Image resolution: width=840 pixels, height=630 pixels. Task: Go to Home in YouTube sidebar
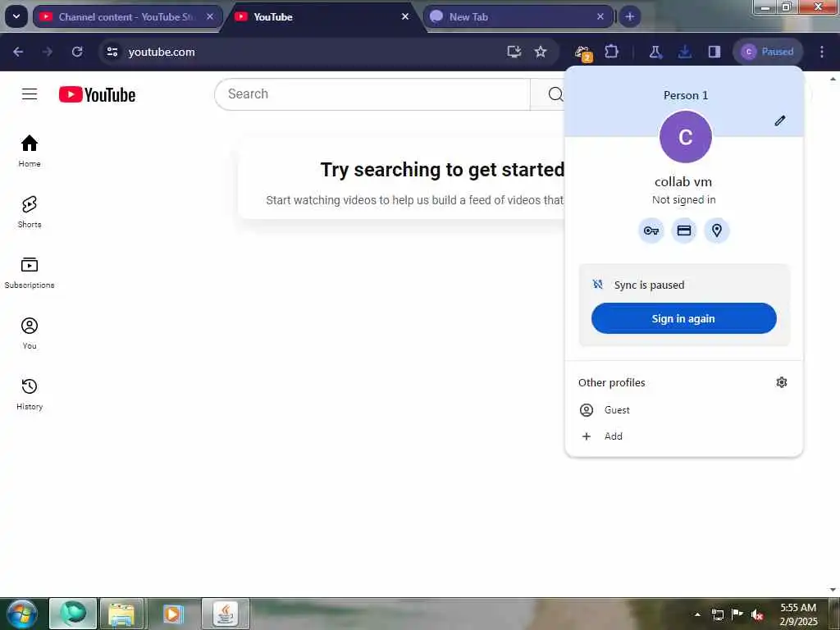30,151
